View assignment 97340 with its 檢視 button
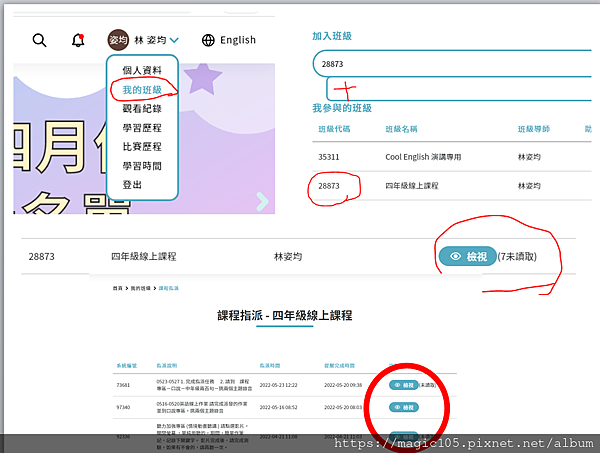Viewport: 600px width, 453px height. tap(404, 407)
